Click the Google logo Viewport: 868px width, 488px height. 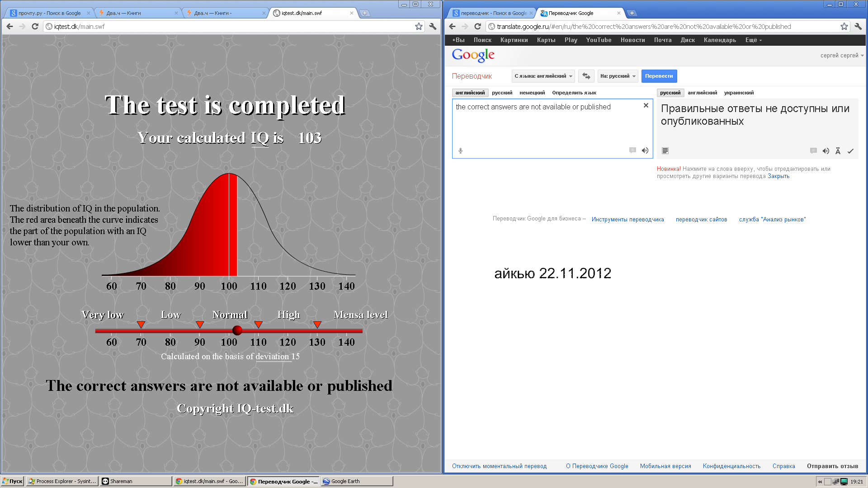point(473,55)
